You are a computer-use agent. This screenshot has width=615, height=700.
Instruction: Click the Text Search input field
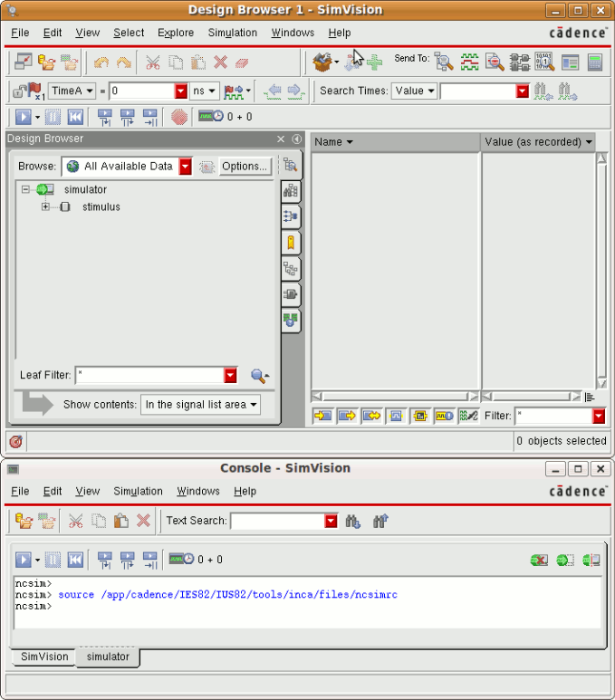click(278, 521)
